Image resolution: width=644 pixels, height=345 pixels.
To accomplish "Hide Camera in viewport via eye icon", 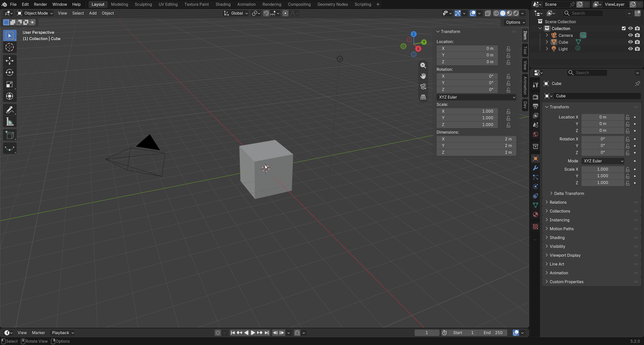I will 630,35.
